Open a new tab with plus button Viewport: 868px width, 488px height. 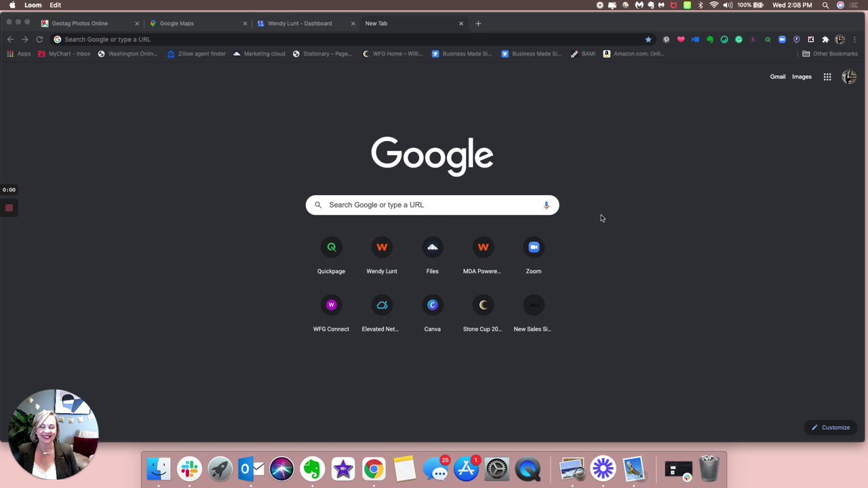(478, 23)
